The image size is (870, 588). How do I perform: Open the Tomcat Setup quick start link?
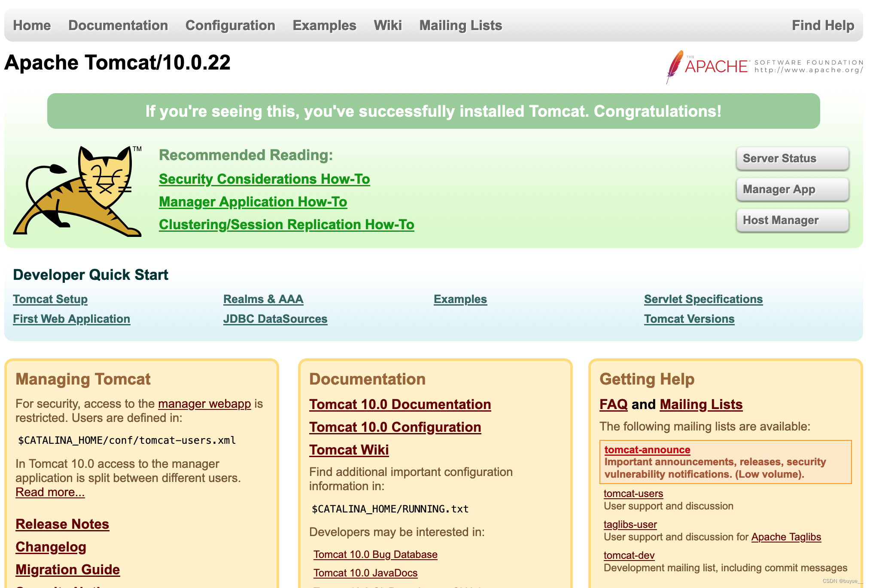pyautogui.click(x=50, y=299)
